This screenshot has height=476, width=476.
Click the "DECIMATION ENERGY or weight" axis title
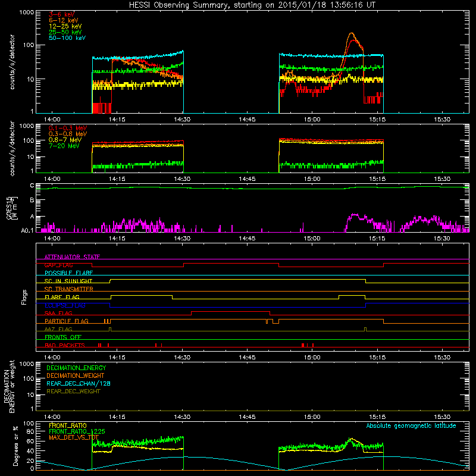[x=9, y=386]
